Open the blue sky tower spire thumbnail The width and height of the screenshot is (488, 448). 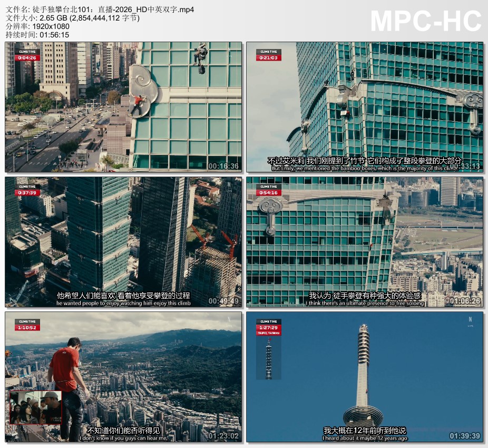pos(365,376)
